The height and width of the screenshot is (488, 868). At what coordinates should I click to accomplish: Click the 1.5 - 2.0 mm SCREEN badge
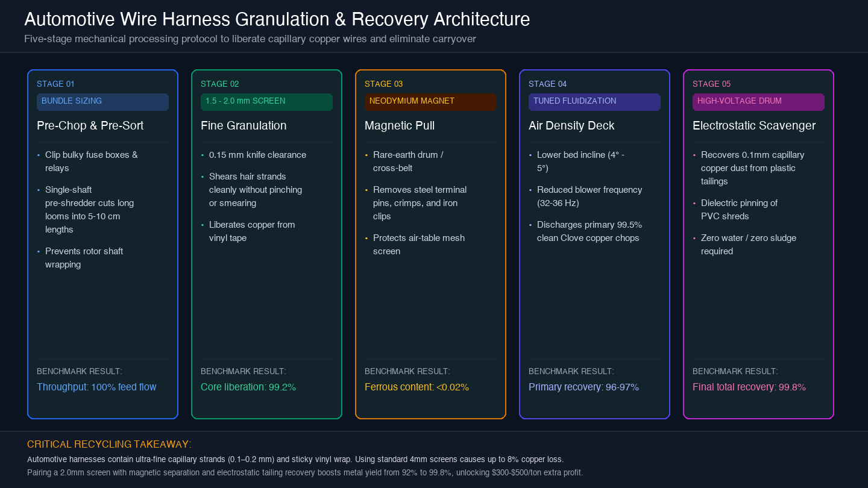[x=266, y=102]
